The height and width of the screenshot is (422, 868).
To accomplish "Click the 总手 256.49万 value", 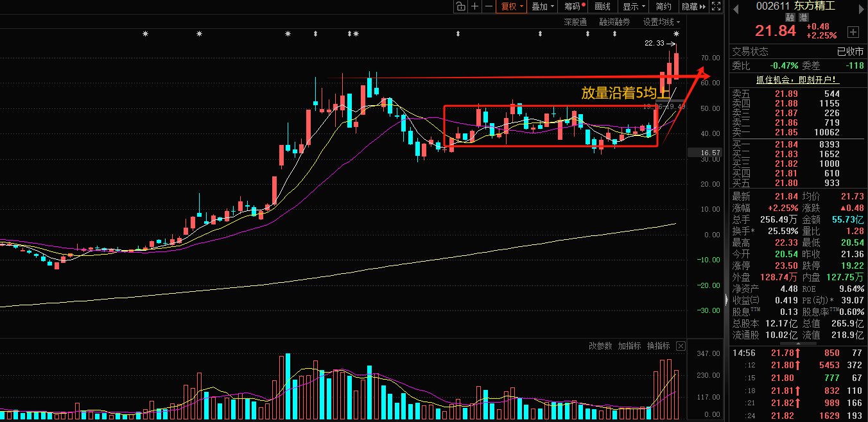I will [x=778, y=219].
